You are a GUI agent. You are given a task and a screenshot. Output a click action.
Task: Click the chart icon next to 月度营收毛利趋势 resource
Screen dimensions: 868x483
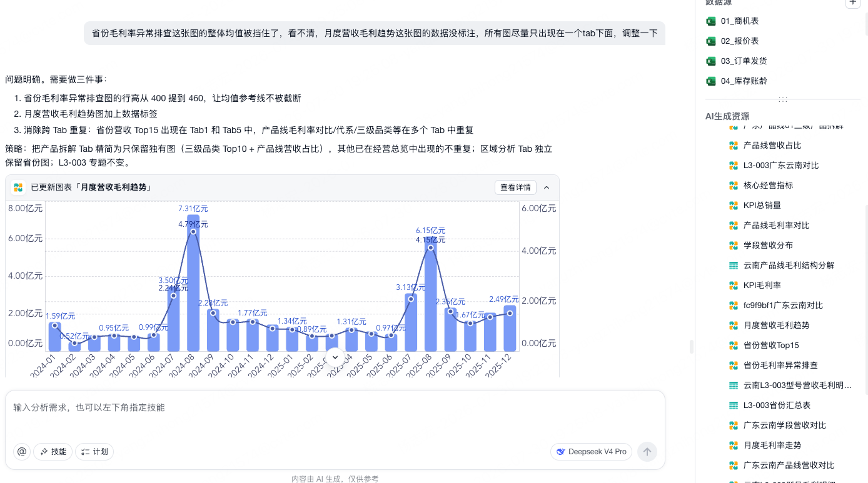[734, 326]
